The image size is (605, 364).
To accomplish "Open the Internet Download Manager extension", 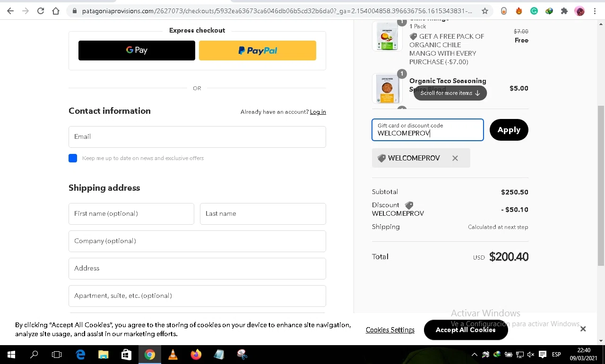I will (549, 11).
